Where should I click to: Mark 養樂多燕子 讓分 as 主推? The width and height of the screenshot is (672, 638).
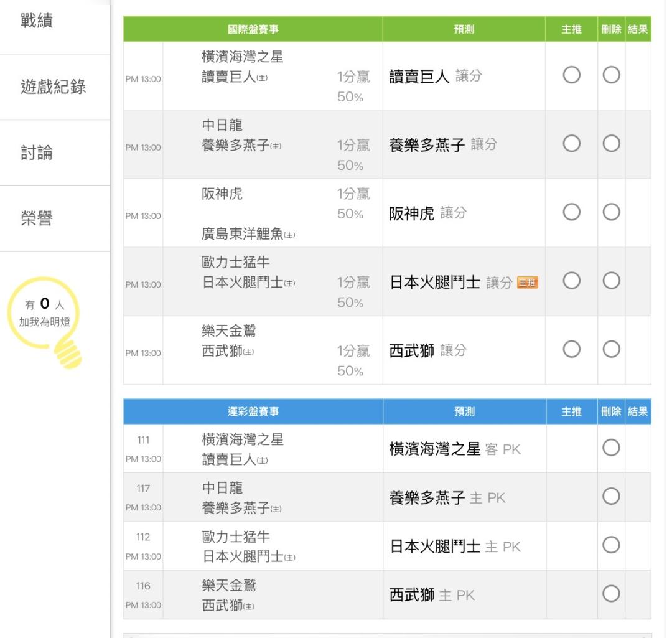pos(572,144)
